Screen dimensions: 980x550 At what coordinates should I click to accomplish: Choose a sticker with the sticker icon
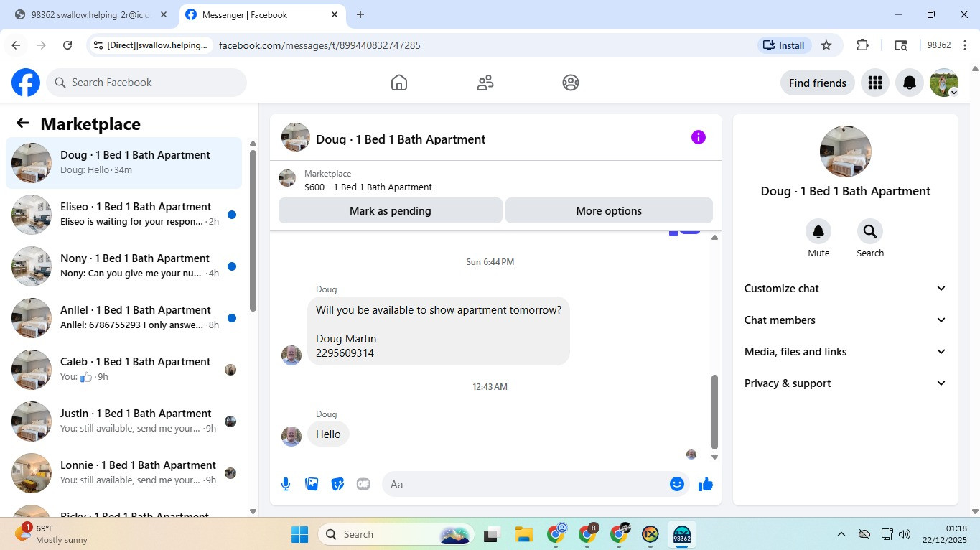pyautogui.click(x=337, y=484)
